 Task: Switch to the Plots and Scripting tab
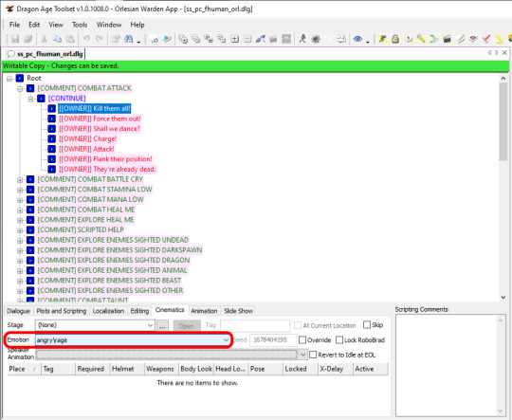(x=62, y=311)
